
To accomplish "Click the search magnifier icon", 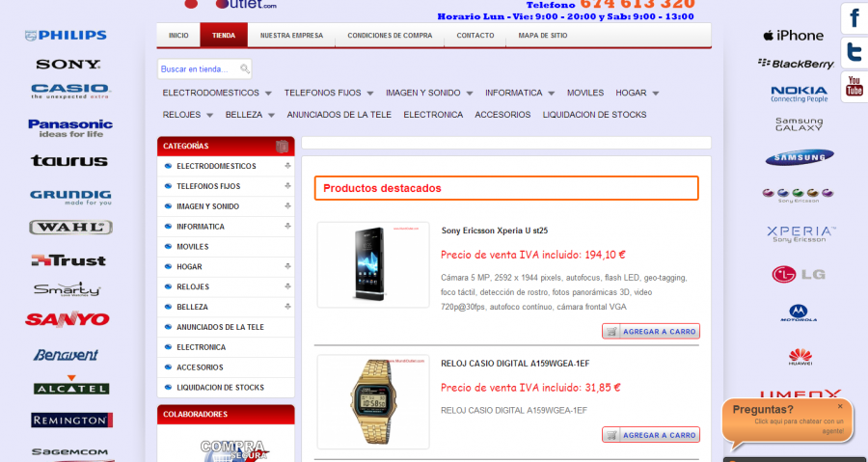I will click(x=245, y=68).
